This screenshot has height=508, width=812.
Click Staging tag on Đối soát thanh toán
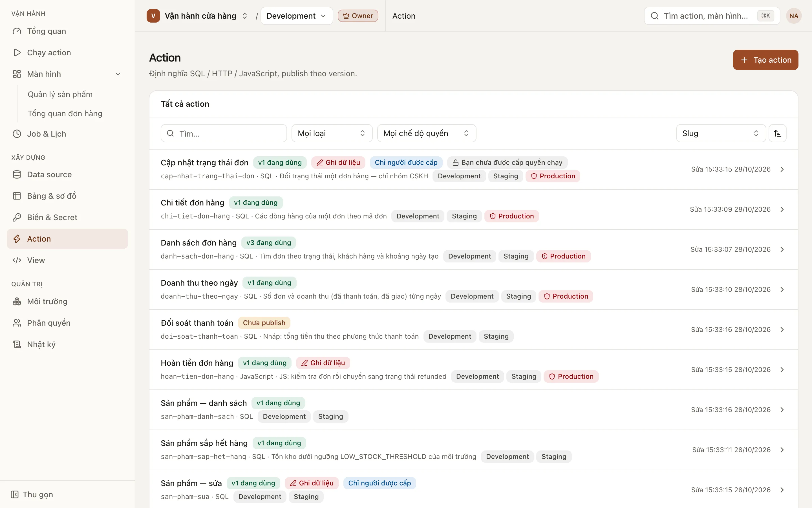(496, 336)
